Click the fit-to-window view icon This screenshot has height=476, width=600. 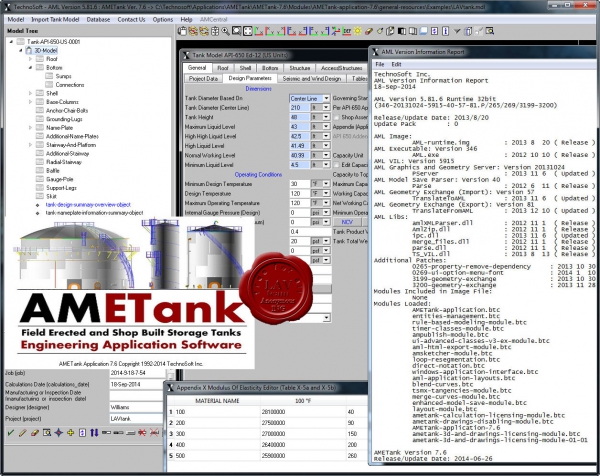tap(248, 31)
